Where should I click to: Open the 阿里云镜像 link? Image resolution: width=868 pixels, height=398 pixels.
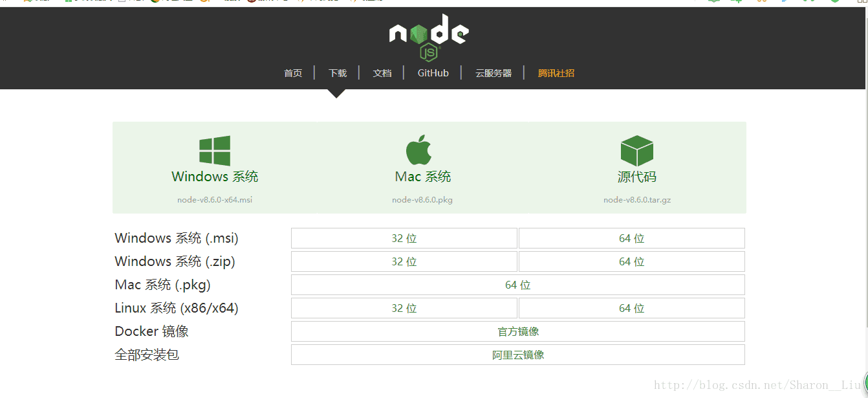pyautogui.click(x=518, y=355)
